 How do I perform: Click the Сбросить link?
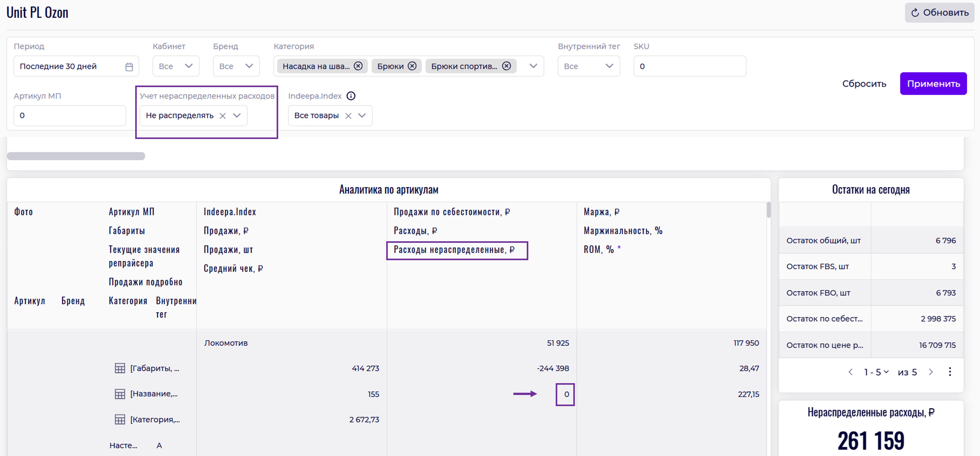click(864, 84)
